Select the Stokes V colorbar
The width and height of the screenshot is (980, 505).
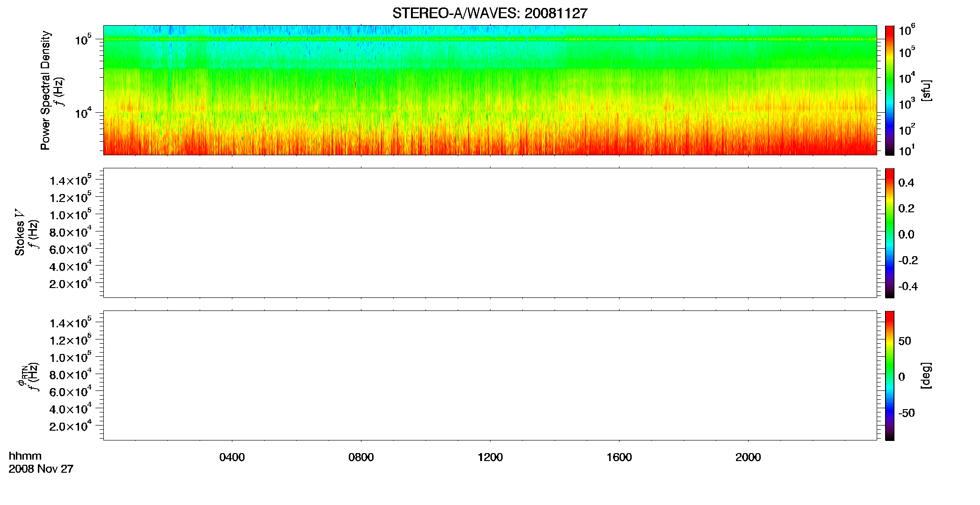click(x=890, y=233)
